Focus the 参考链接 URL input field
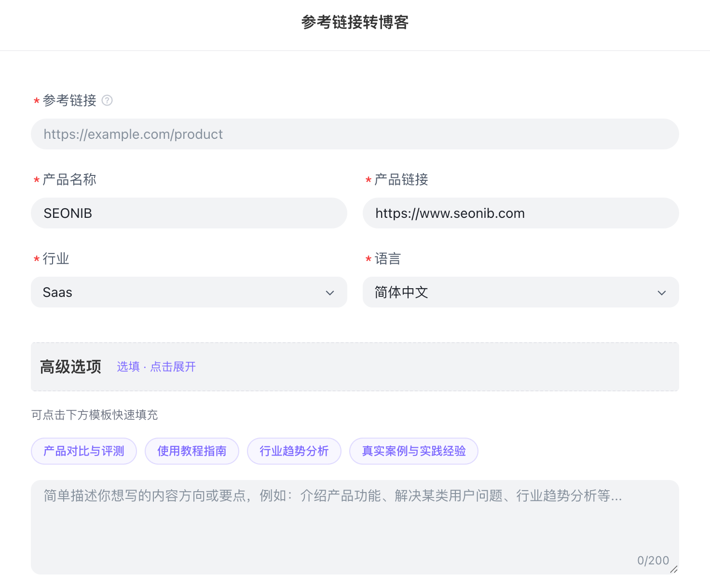710x588 pixels. 355,134
